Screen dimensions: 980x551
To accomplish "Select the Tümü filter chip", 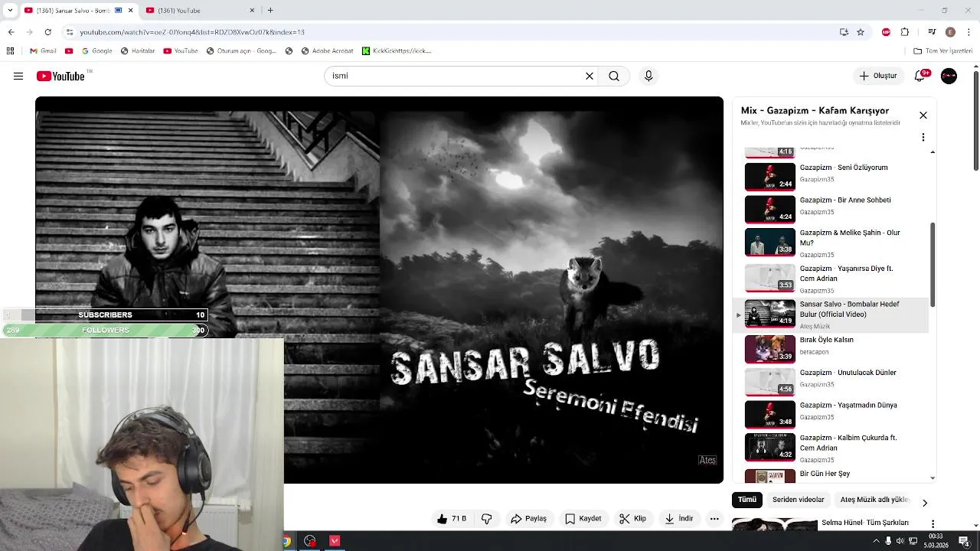I will [747, 500].
